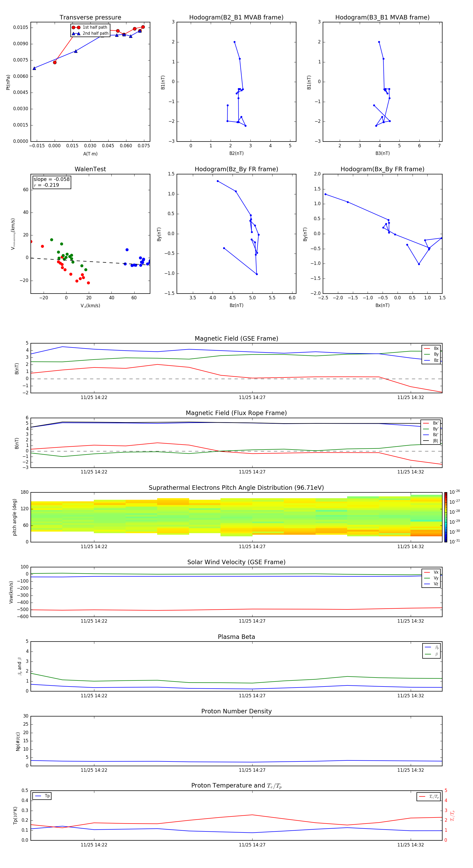Click the "Np(#/cc)" axis label
The height and width of the screenshot is (868, 473).
tap(18, 741)
